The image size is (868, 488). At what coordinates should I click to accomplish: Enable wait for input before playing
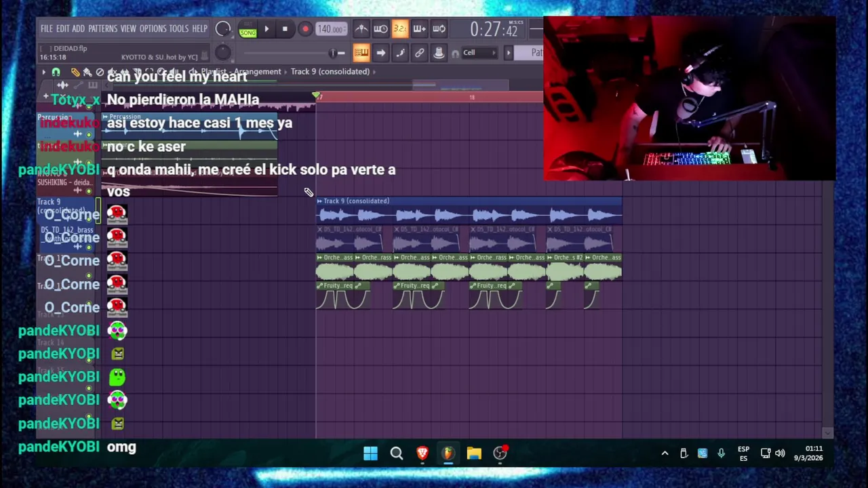click(x=380, y=28)
